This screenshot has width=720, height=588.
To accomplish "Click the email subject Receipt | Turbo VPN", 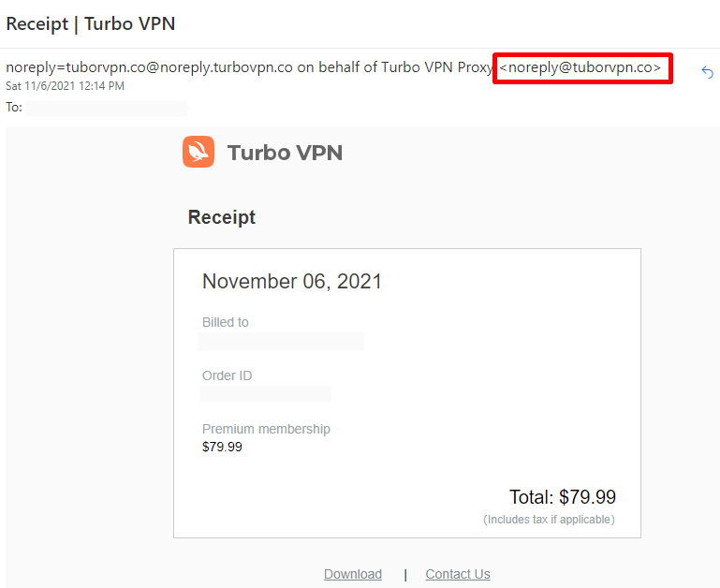I will [91, 24].
